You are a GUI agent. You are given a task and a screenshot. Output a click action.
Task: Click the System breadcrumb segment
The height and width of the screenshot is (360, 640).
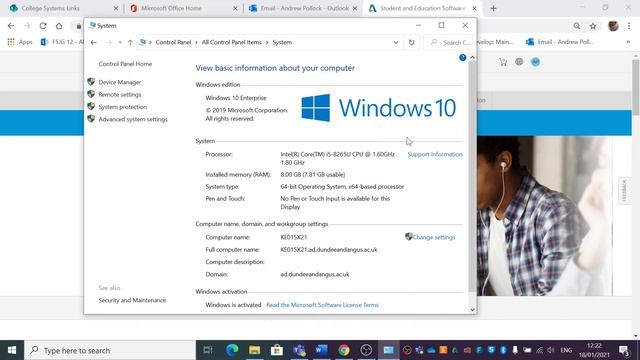[x=282, y=42]
